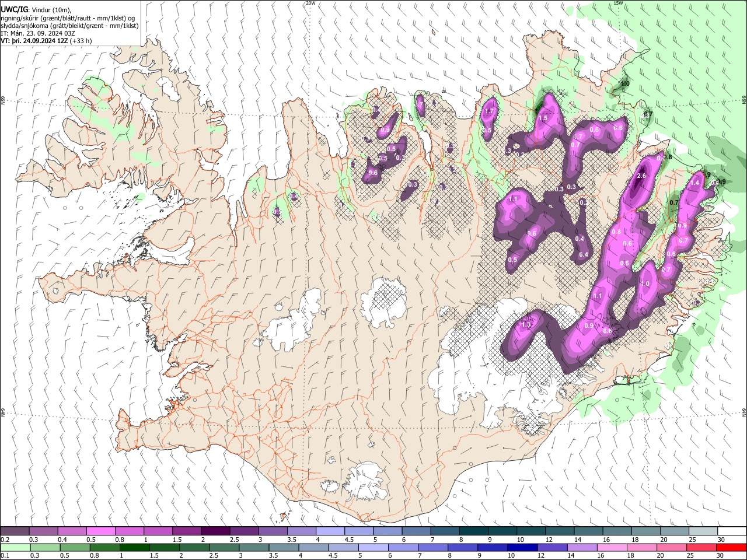Click the bright red rain swatch above 30
The width and height of the screenshot is (747, 560).
coord(731,548)
